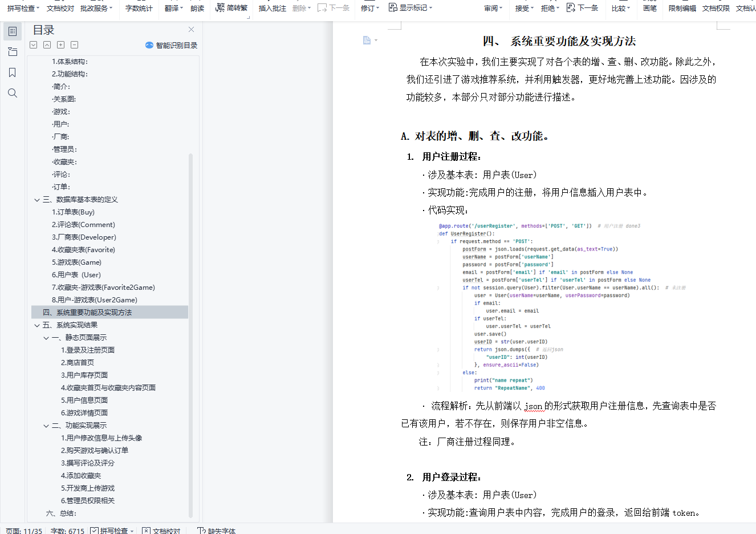Select outline entry 2.功能结构:

70,74
